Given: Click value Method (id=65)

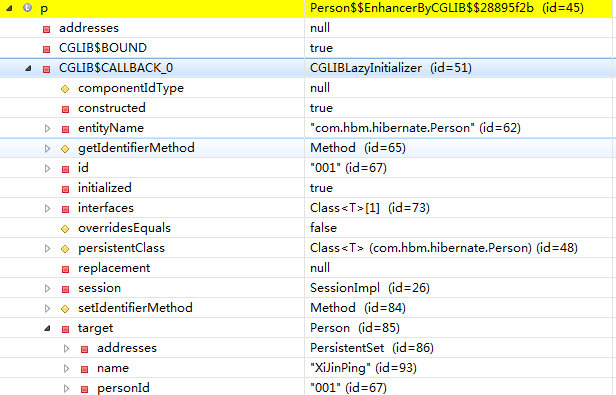Looking at the screenshot, I should click(358, 148).
